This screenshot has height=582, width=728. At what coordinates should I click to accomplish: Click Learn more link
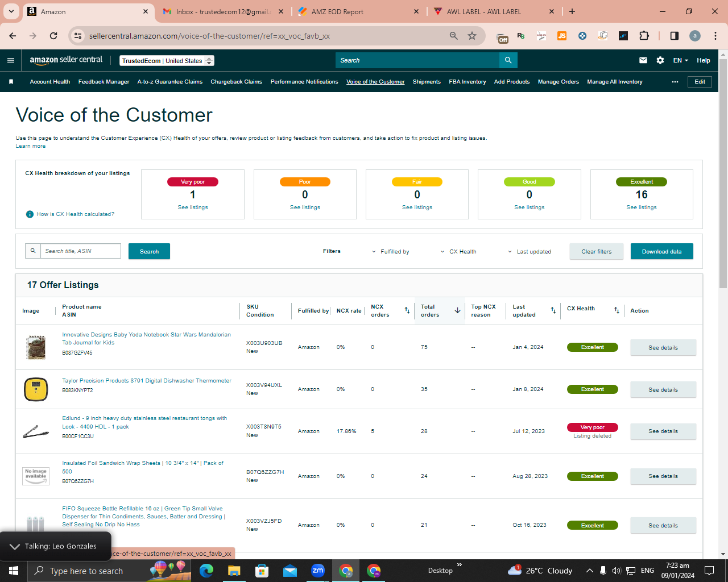(x=31, y=146)
